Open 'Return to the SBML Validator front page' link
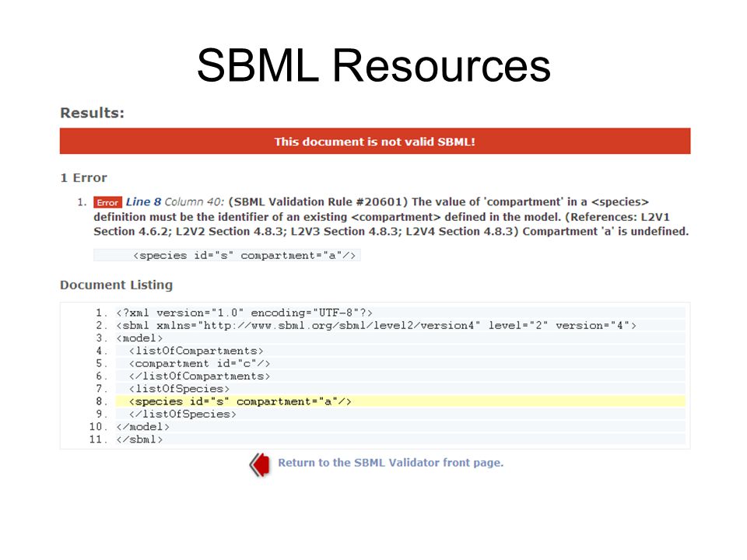Viewport: 747px width, 560px height. 391,463
